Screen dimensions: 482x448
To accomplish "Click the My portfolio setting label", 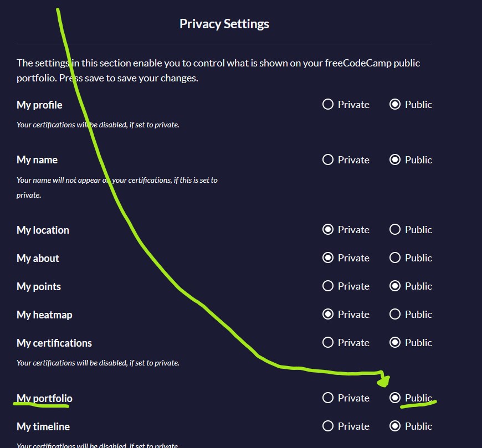I will (44, 399).
